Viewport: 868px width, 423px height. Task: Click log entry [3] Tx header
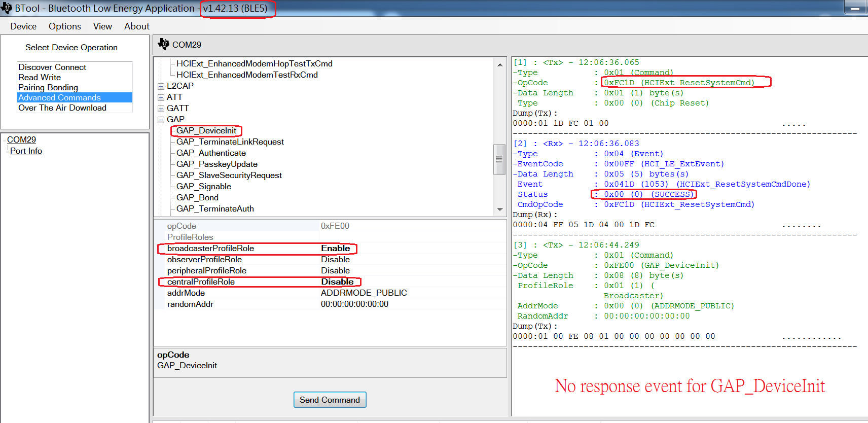click(576, 245)
